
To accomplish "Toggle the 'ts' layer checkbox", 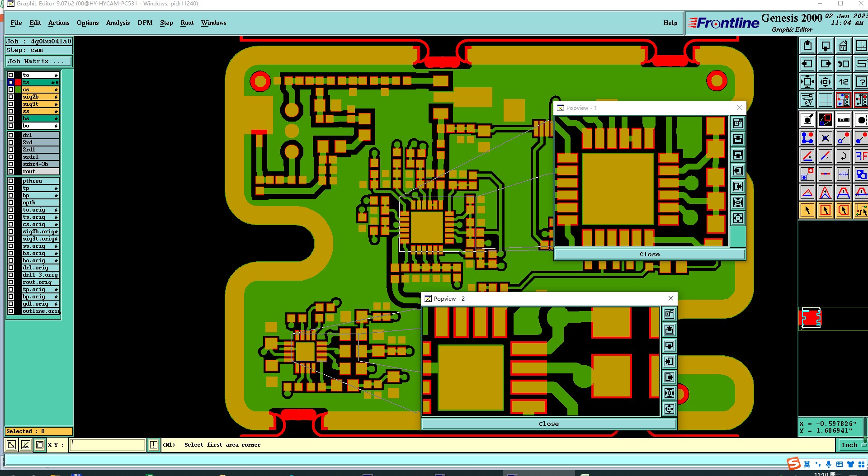I will tap(11, 82).
